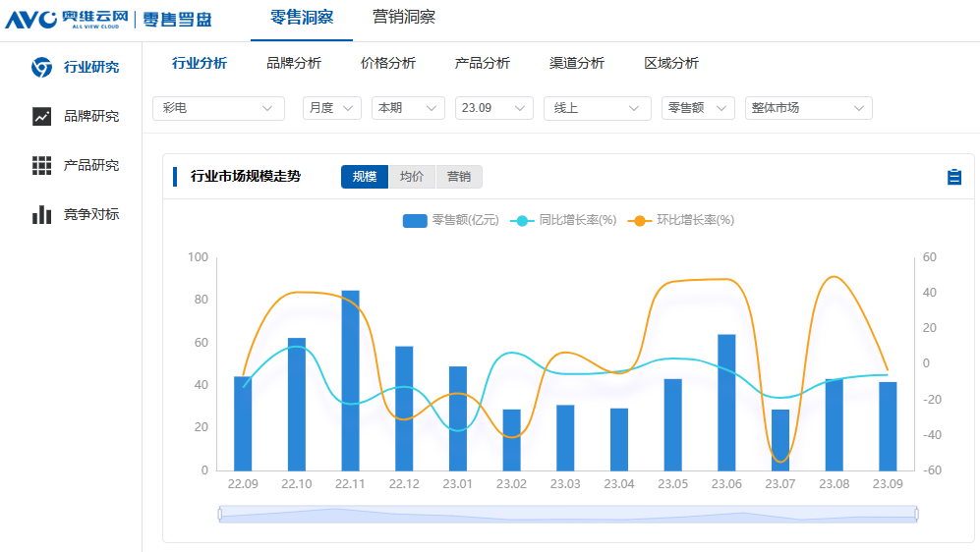Click the 23.01 x-axis label
This screenshot has height=552, width=980.
pyautogui.click(x=458, y=484)
